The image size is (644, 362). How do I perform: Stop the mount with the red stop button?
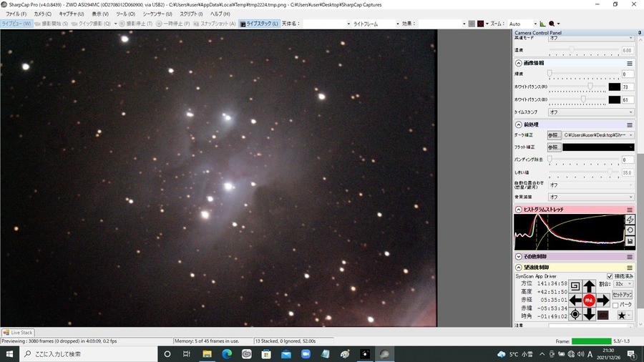pyautogui.click(x=589, y=300)
